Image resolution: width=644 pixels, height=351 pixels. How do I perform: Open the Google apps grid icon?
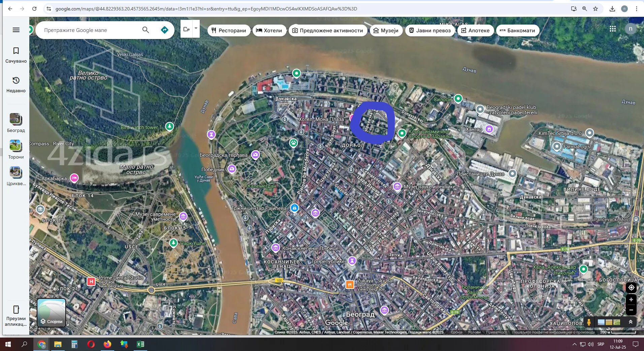pyautogui.click(x=613, y=29)
